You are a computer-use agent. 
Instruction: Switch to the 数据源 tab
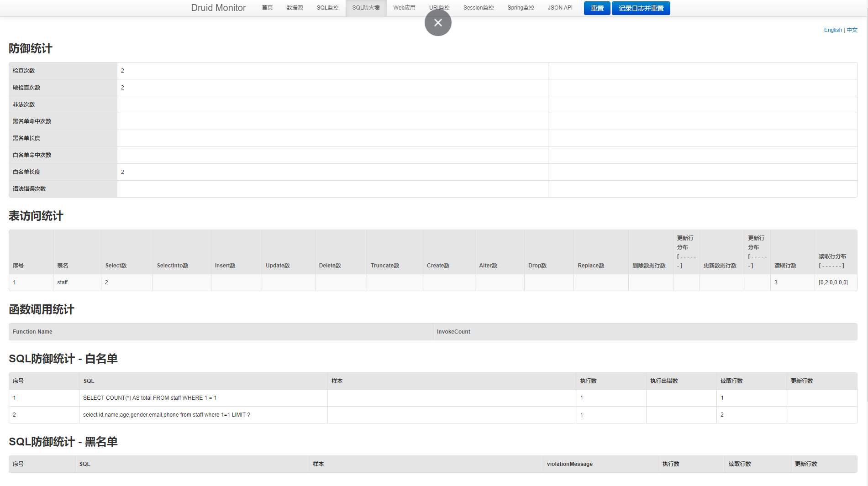295,8
